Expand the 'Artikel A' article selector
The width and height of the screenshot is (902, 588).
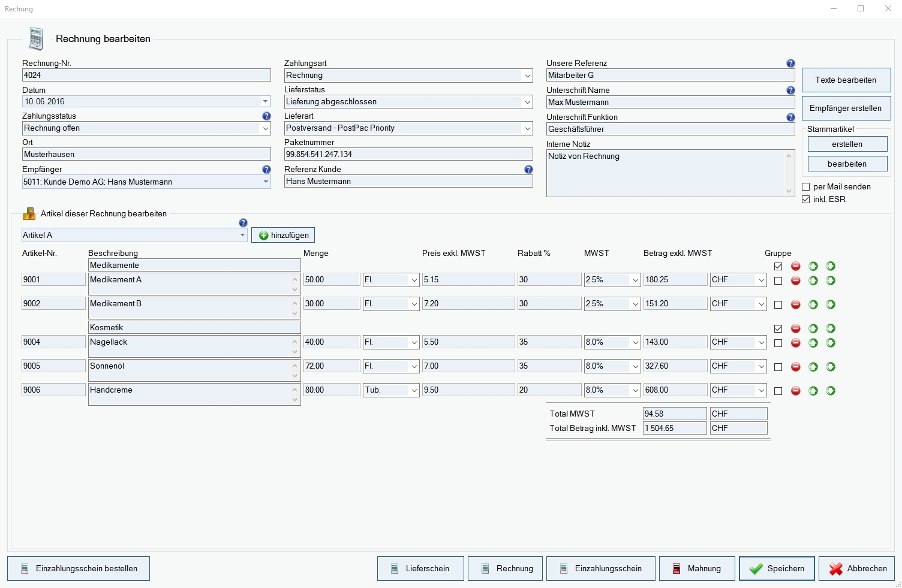pos(242,235)
